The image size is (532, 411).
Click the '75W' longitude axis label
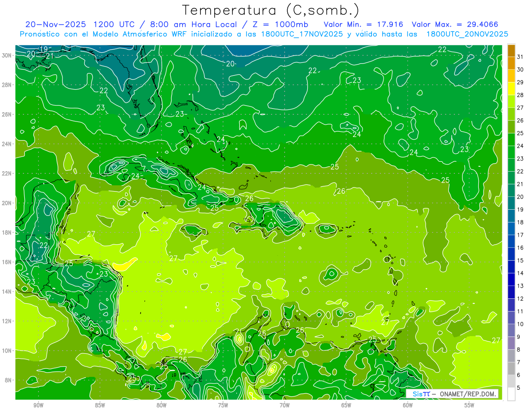click(223, 405)
